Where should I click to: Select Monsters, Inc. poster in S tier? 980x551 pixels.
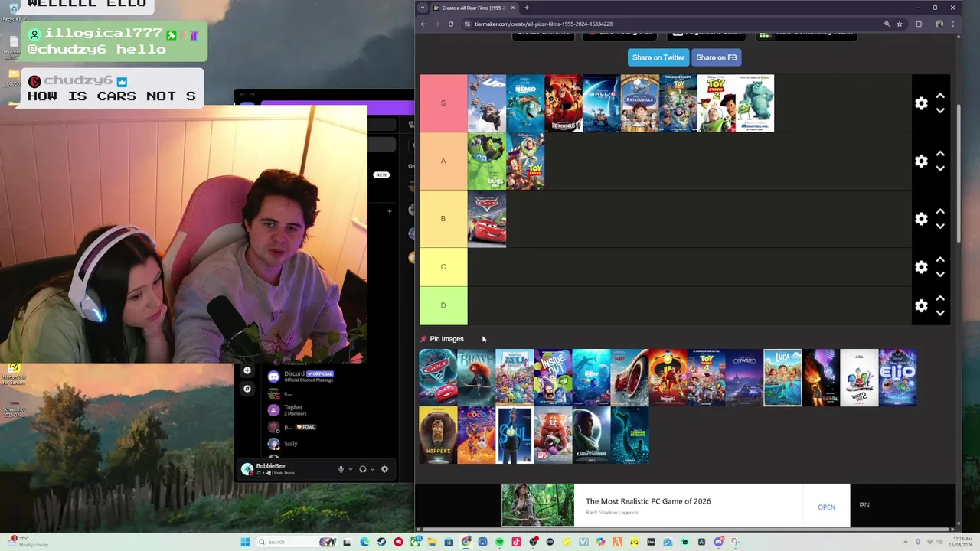point(755,103)
